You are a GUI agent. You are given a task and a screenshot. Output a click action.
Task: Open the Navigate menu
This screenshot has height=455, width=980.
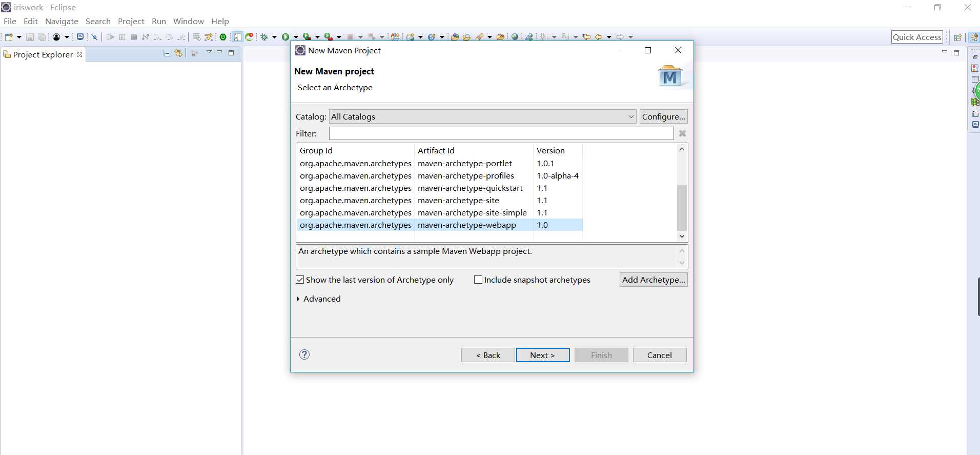pos(62,21)
